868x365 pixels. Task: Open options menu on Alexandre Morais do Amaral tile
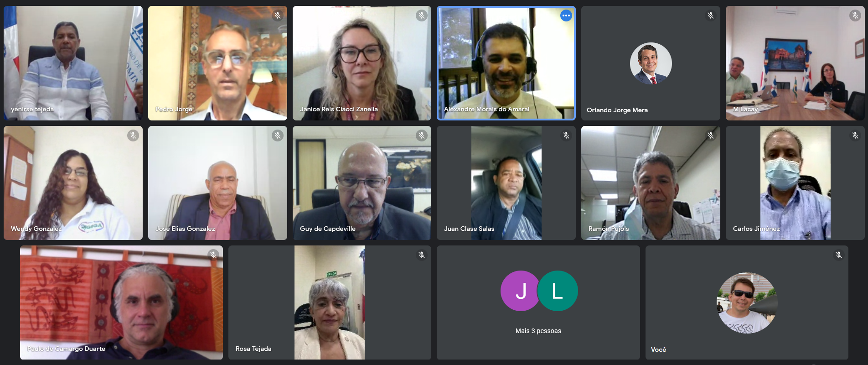click(x=566, y=16)
